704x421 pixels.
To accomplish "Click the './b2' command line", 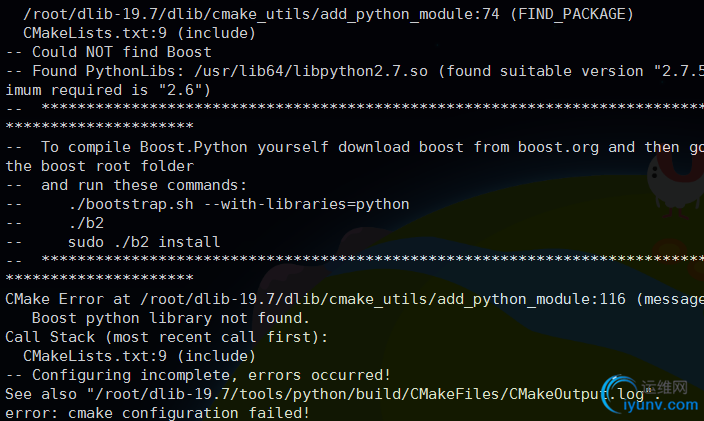I will point(86,224).
